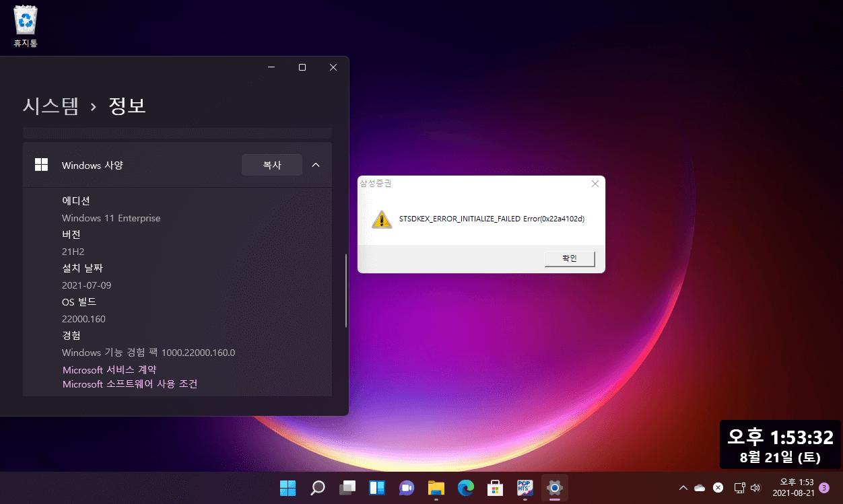Click the warning icon in error dialog
Viewport: 843px width, 504px height.
pyautogui.click(x=382, y=219)
